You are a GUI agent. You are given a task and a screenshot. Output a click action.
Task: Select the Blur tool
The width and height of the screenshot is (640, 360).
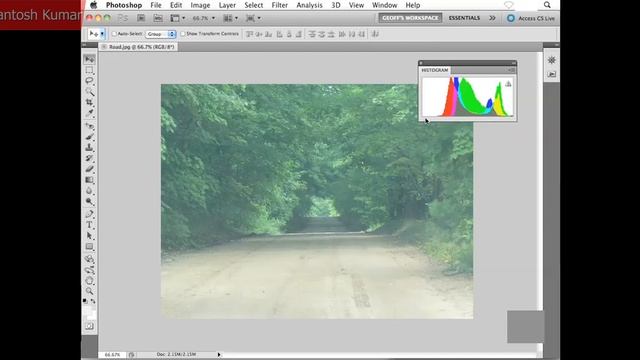coord(89,191)
